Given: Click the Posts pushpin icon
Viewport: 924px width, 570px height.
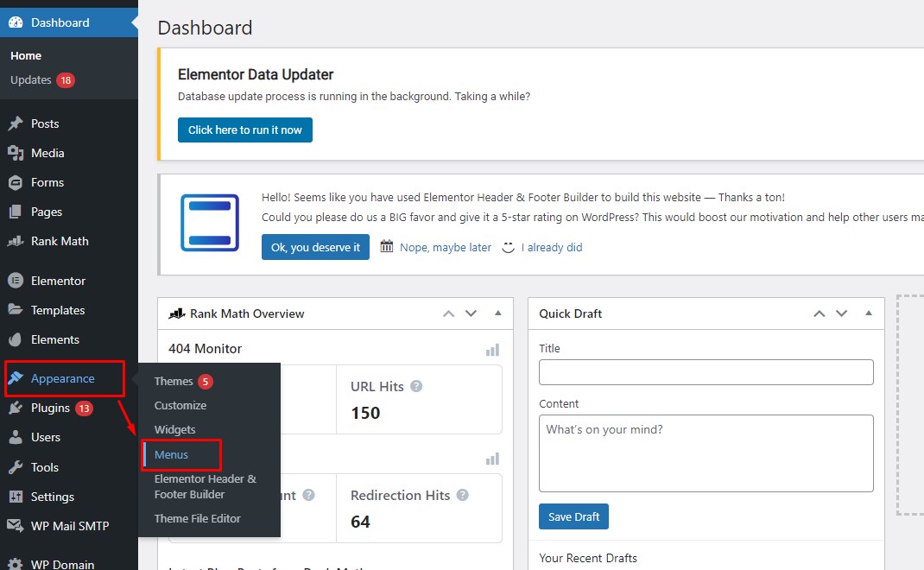Looking at the screenshot, I should [16, 123].
